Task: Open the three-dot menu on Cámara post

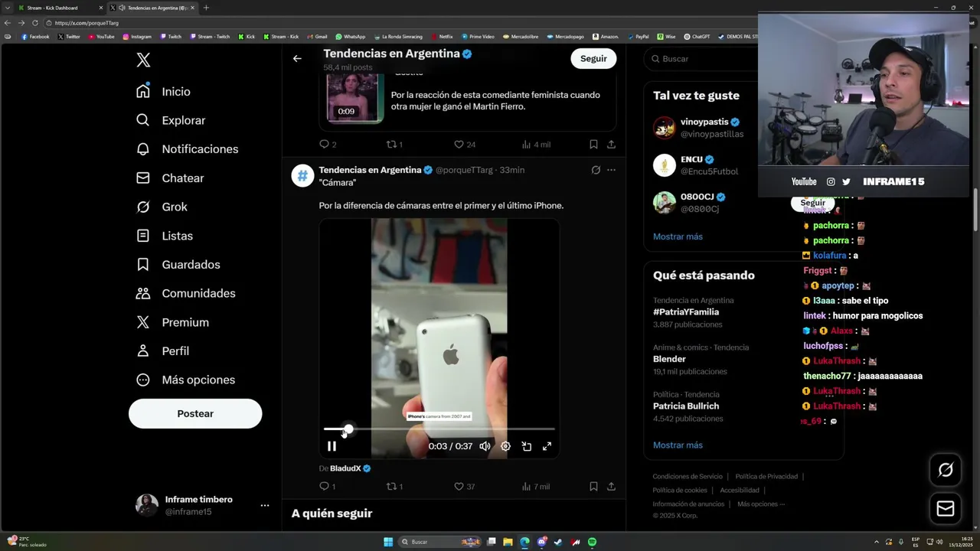Action: 611,170
